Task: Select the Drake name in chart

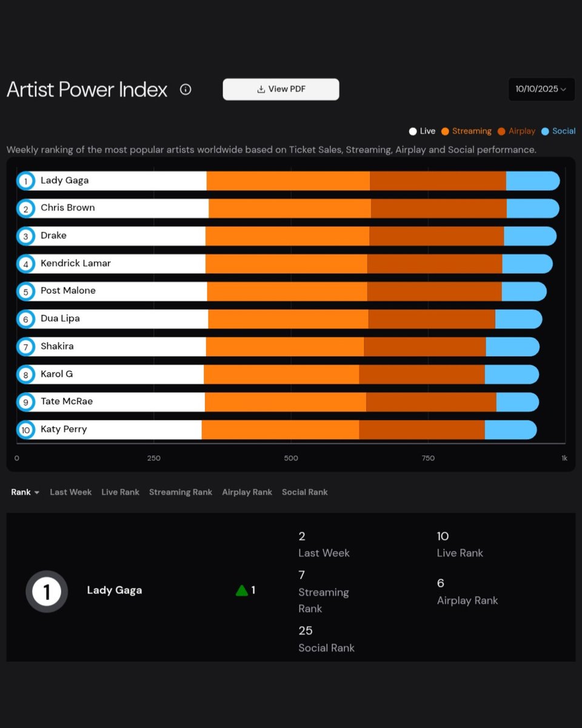Action: click(x=53, y=235)
